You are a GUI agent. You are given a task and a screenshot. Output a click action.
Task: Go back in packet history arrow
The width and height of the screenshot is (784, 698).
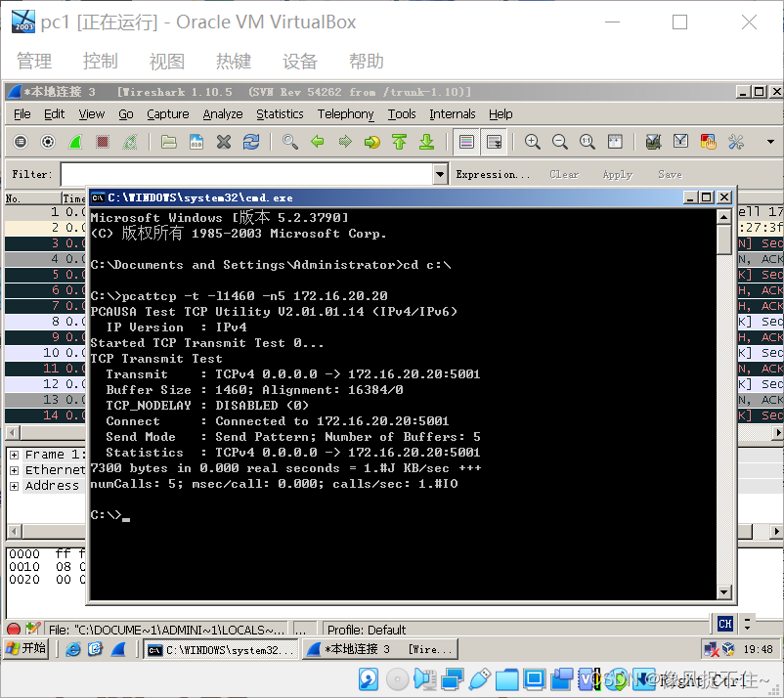pyautogui.click(x=317, y=142)
